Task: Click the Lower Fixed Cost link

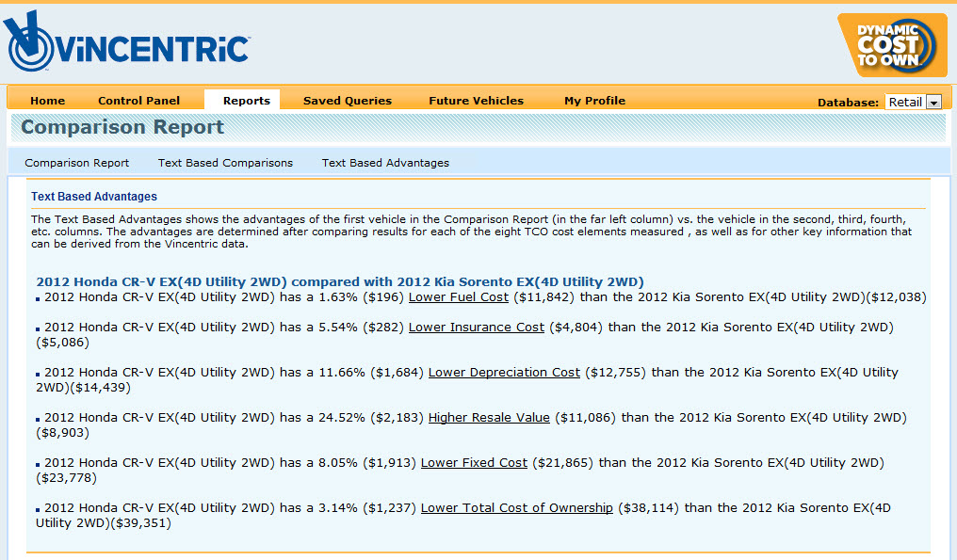Action: 474,462
